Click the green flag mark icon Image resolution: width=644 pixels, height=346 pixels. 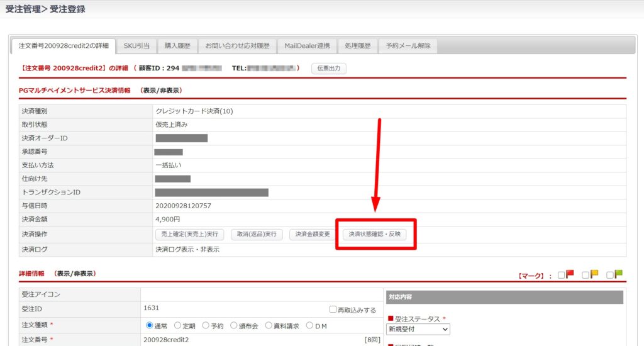click(619, 274)
